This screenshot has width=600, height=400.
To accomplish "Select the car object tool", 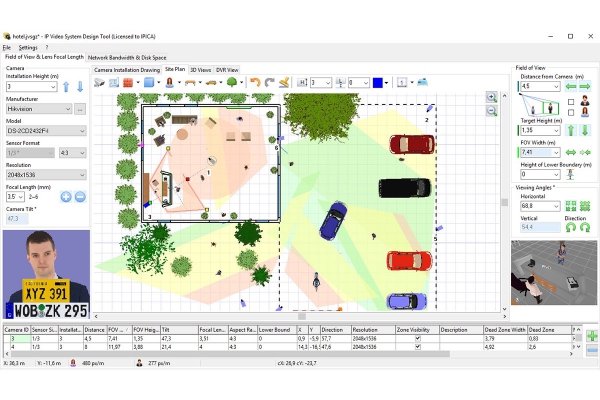I will 211,82.
